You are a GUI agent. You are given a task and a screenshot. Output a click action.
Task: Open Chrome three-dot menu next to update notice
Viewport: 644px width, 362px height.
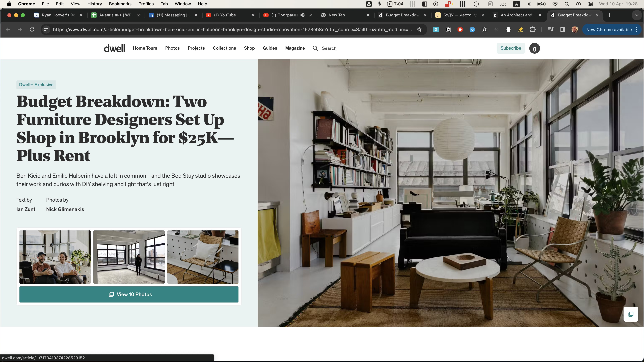(636, 29)
